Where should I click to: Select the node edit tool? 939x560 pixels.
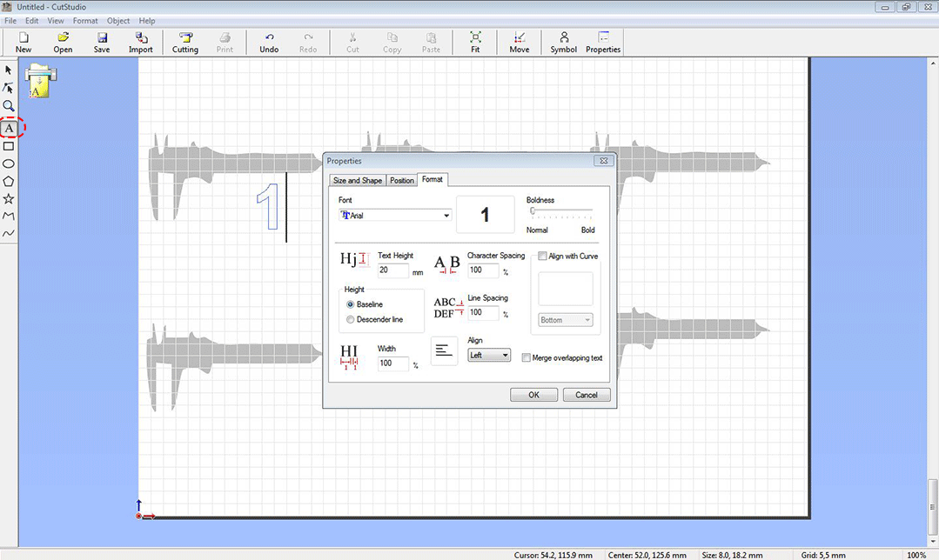(x=9, y=88)
